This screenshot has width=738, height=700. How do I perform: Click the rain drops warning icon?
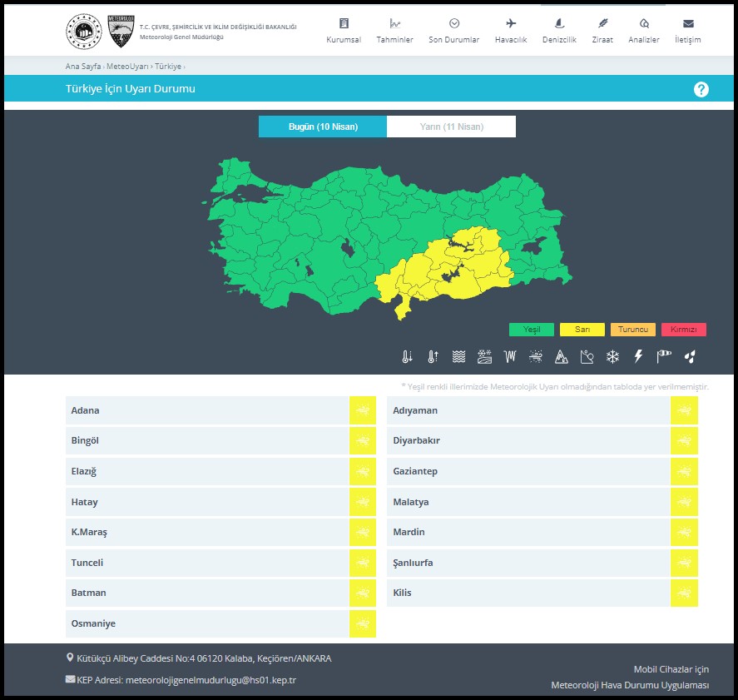(689, 357)
